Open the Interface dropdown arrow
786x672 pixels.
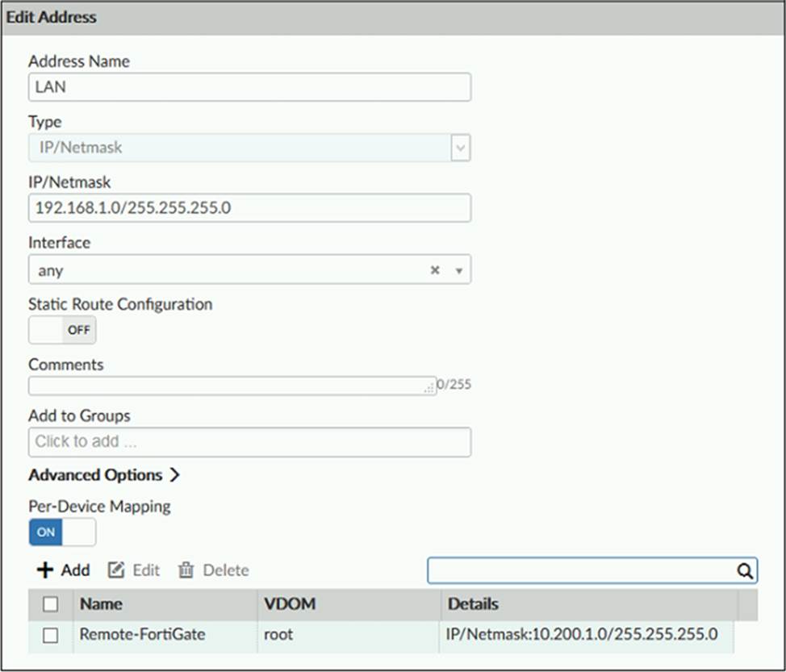459,271
